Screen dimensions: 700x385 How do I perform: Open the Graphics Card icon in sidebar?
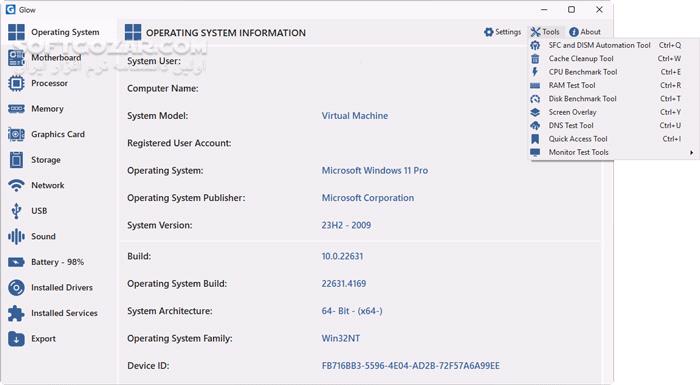tap(16, 134)
